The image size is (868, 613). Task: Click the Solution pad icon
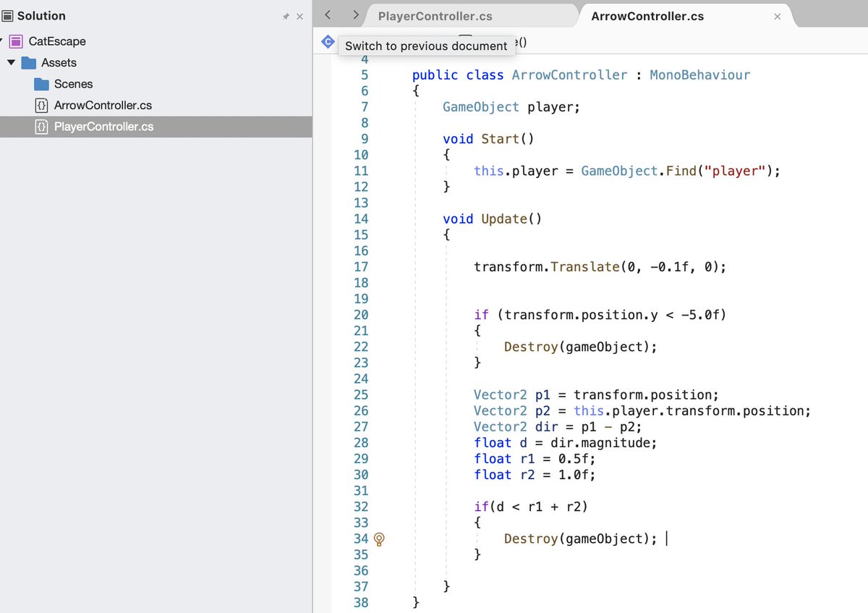(7, 16)
